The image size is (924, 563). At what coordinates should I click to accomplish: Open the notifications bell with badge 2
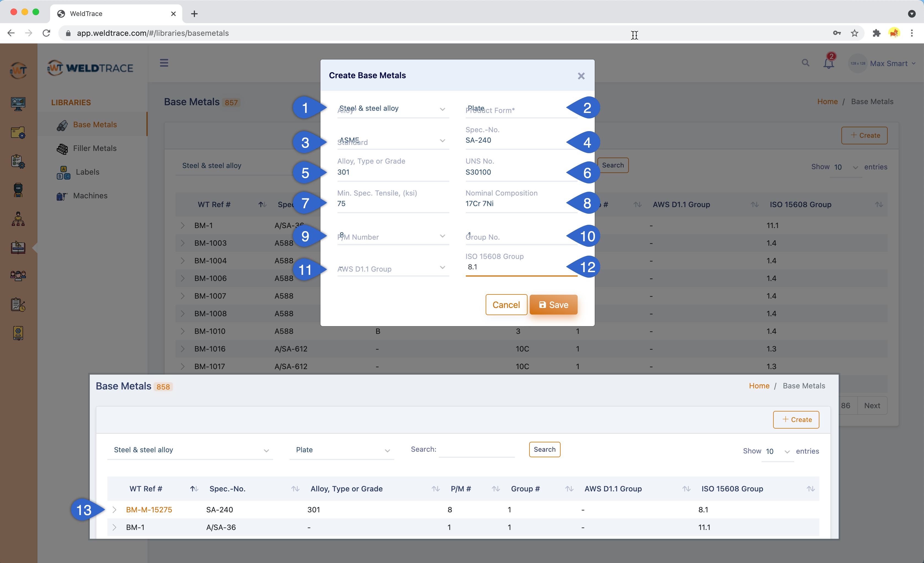[x=829, y=62]
